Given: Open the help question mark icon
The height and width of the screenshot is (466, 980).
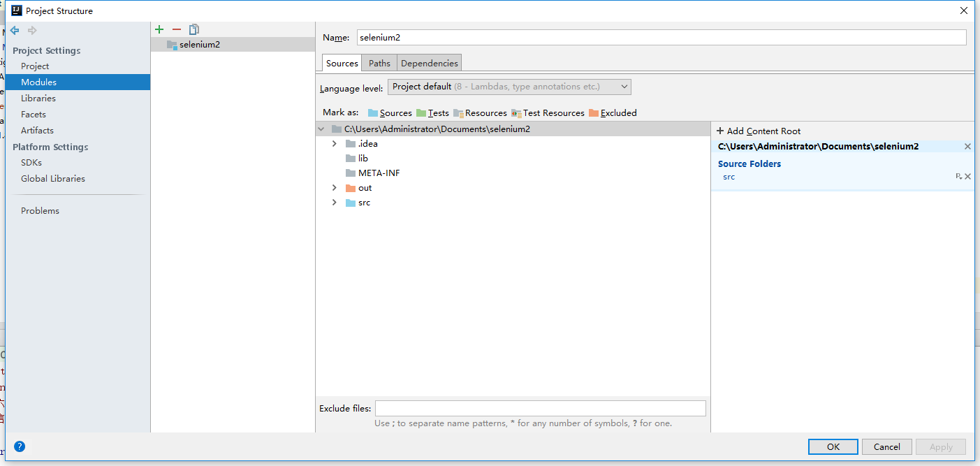Looking at the screenshot, I should point(20,446).
